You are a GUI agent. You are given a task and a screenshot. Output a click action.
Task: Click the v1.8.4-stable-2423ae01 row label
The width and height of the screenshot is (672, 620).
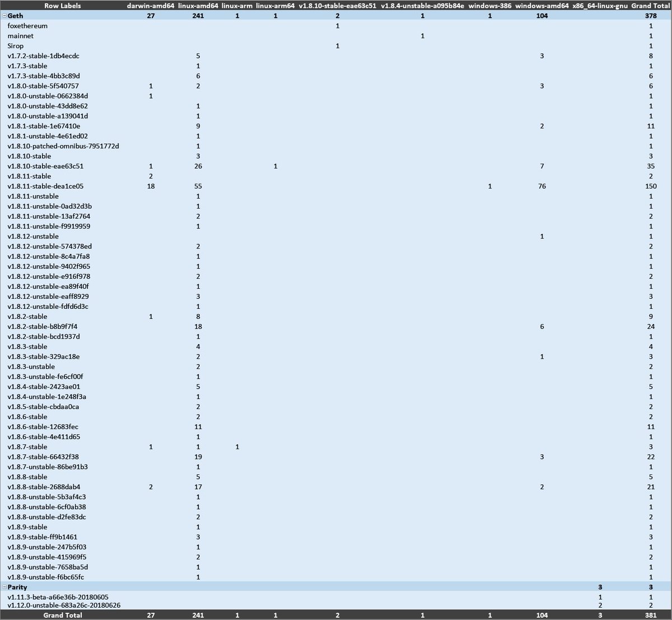[44, 387]
